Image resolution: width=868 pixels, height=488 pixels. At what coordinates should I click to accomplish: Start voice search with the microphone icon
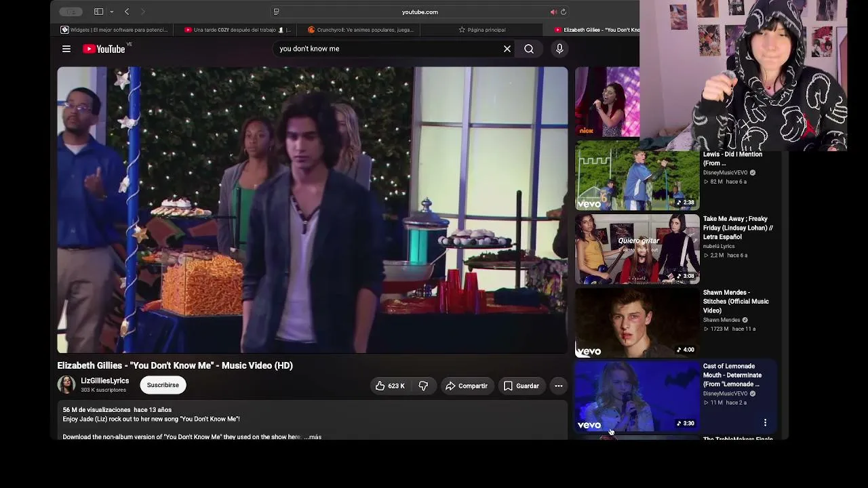coord(559,49)
